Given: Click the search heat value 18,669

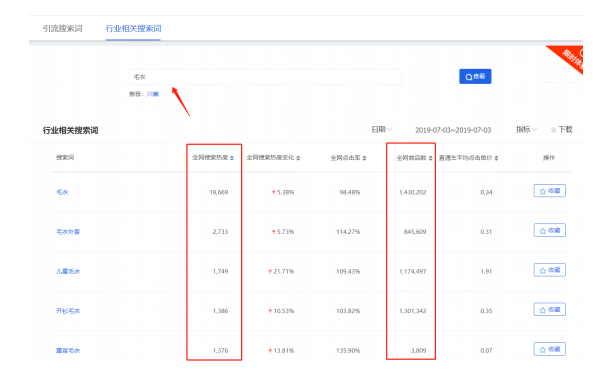Looking at the screenshot, I should (219, 192).
